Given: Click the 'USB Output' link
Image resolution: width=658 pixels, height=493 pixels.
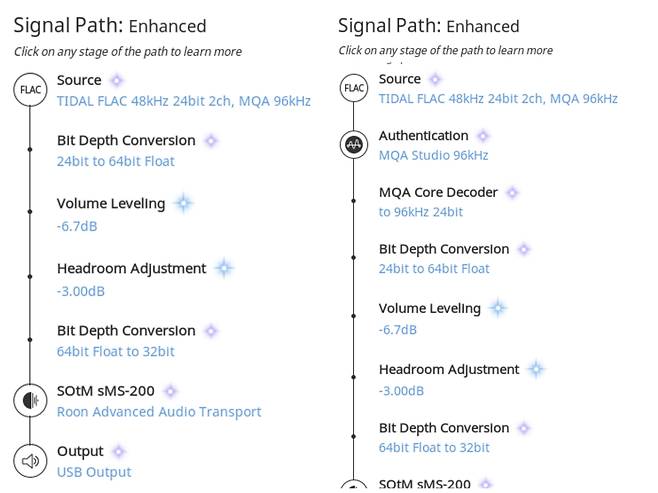Looking at the screenshot, I should (94, 472).
